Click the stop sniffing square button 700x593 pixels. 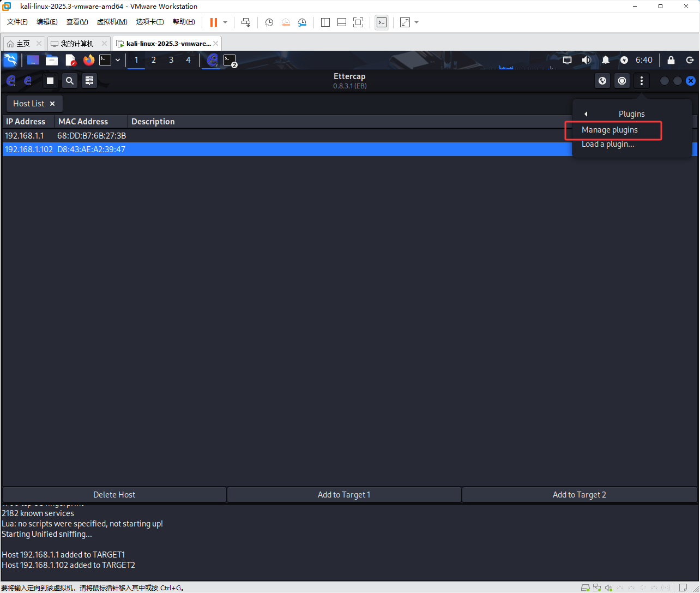point(50,81)
